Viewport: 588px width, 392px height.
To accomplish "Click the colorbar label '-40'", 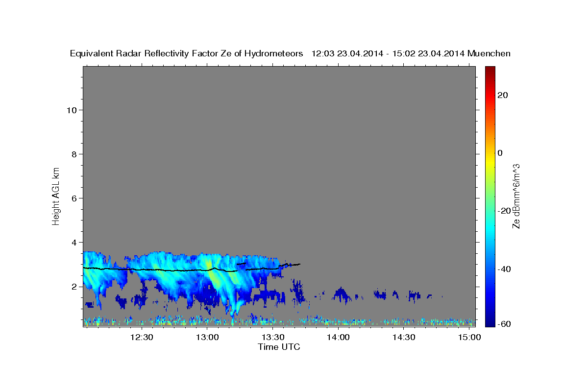I will 503,269.
